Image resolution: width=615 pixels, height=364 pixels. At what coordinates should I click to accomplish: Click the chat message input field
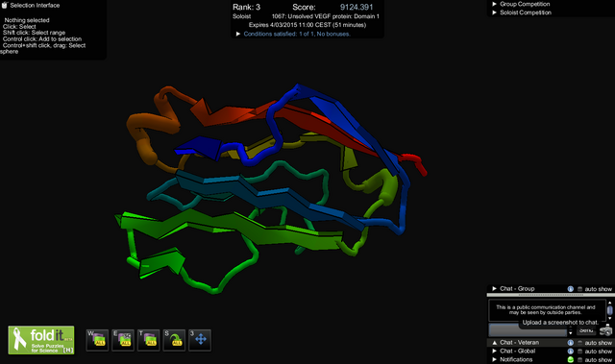point(528,330)
